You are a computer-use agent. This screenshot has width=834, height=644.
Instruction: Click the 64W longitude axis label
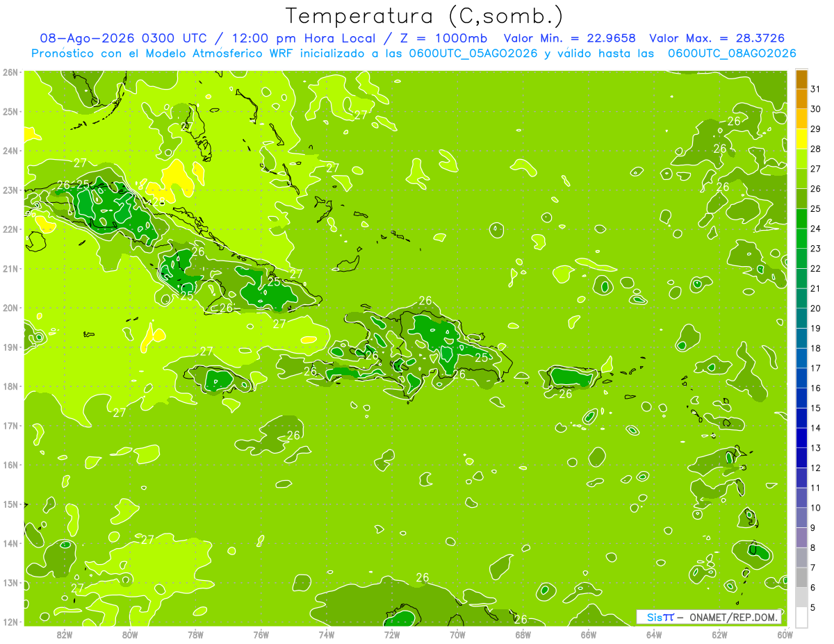click(x=654, y=634)
